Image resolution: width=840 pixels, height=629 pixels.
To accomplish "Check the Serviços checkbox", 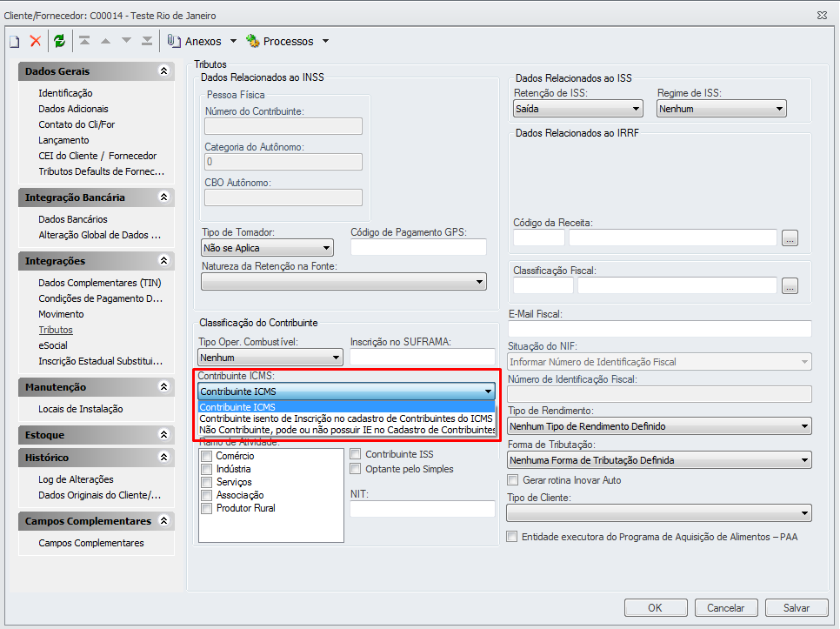I will click(x=207, y=482).
